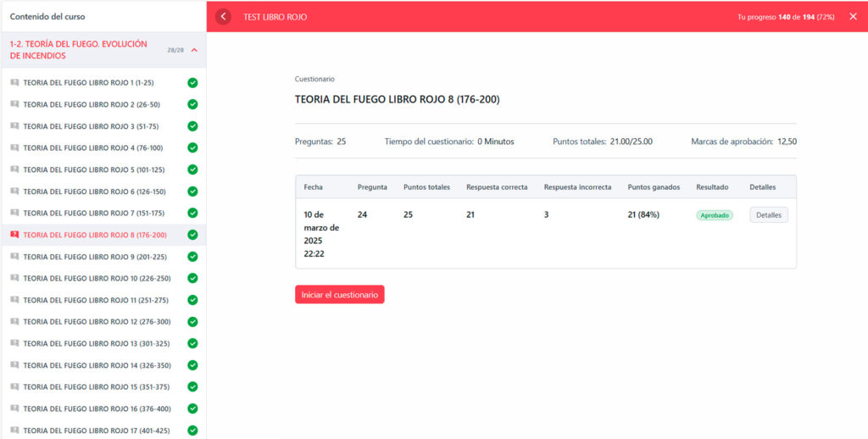This screenshot has width=868, height=439.
Task: Click the Tu progreso 140 de 194 indicator
Action: pos(786,17)
